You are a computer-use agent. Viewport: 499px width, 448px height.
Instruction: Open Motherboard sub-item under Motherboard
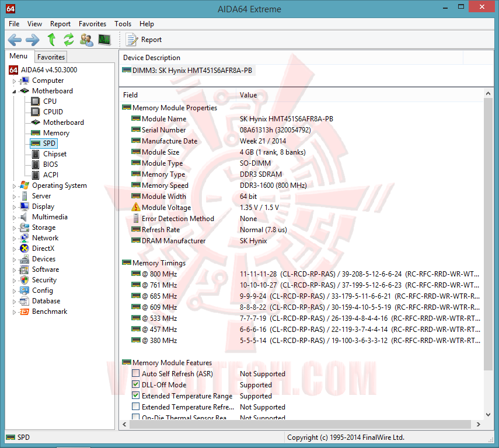(64, 122)
